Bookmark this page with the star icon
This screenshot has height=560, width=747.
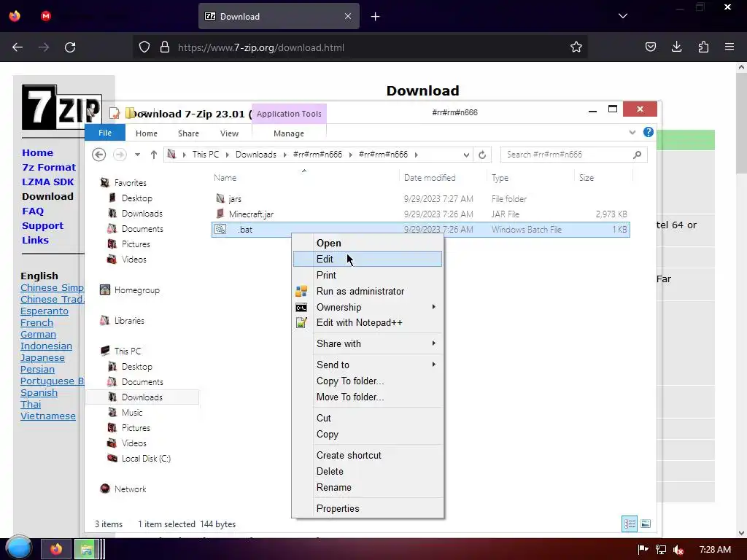[x=576, y=47]
